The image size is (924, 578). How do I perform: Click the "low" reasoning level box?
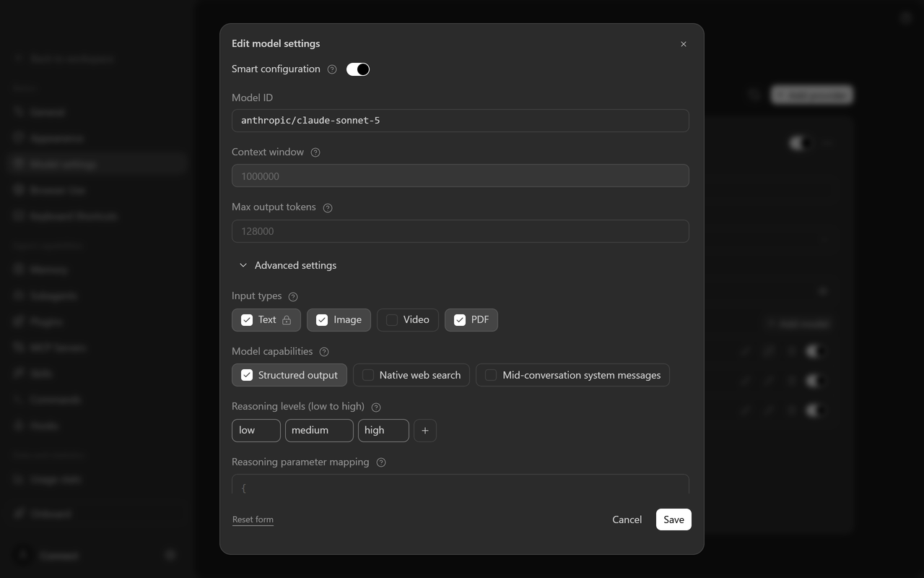[256, 431]
